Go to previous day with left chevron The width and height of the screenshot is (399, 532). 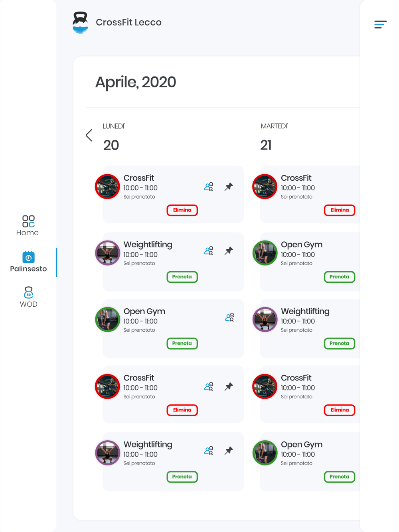[89, 135]
